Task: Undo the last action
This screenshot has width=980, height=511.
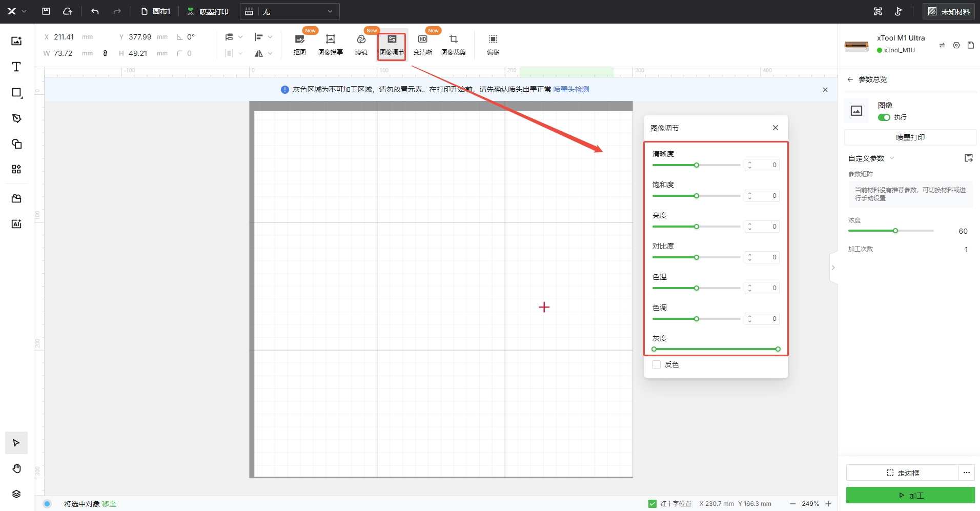Action: click(x=95, y=11)
